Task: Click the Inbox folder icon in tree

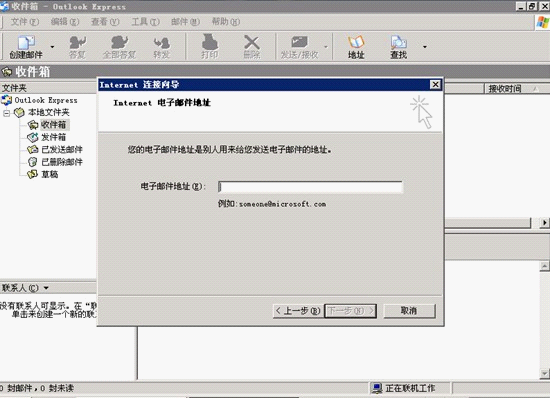Action: coord(33,125)
